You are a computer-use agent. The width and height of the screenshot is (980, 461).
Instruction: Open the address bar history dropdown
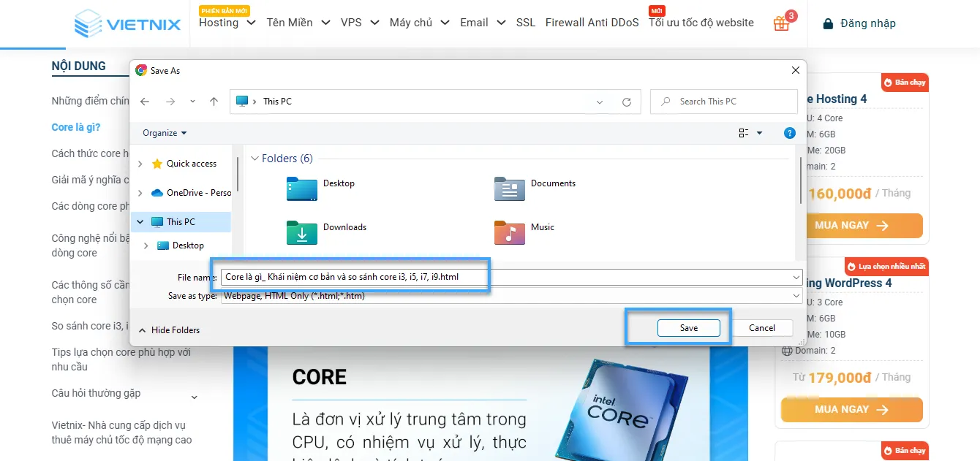coord(601,102)
